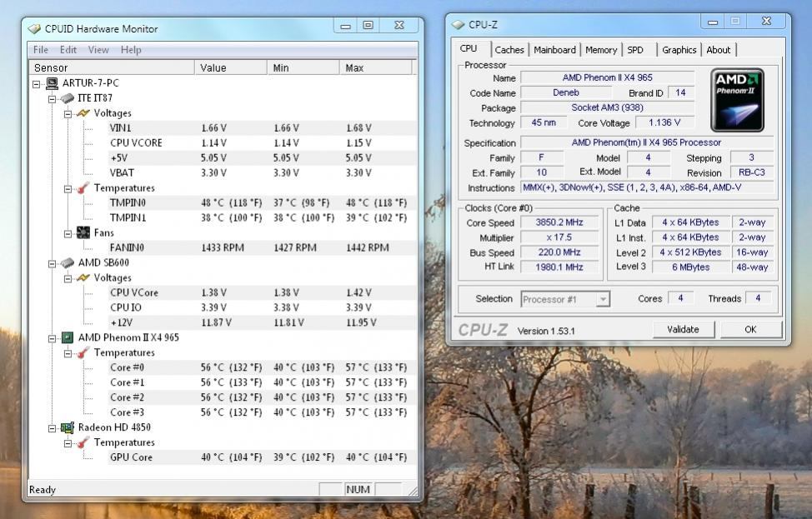Click the Specification field in CPU-Z
The width and height of the screenshot is (812, 519).
(646, 142)
